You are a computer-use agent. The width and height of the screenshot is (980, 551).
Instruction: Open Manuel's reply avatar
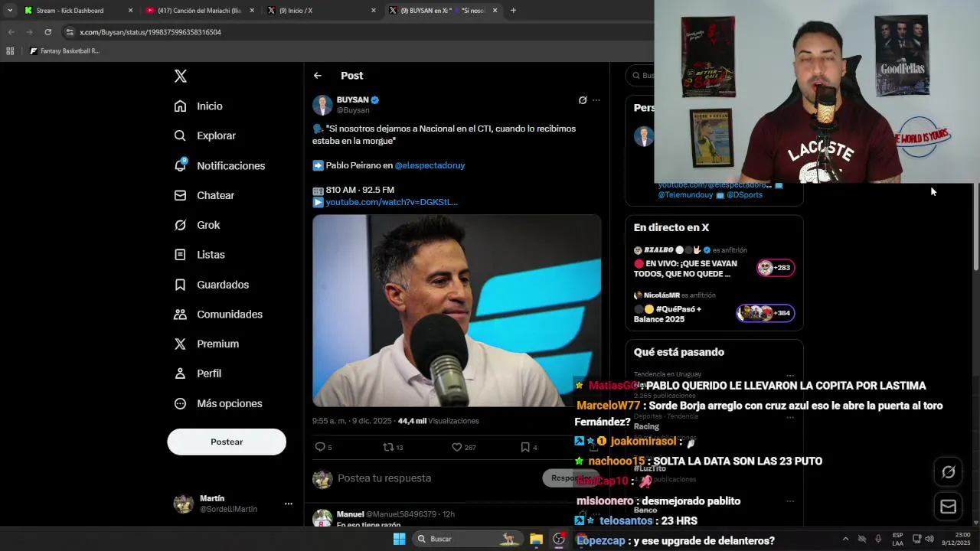click(x=322, y=518)
